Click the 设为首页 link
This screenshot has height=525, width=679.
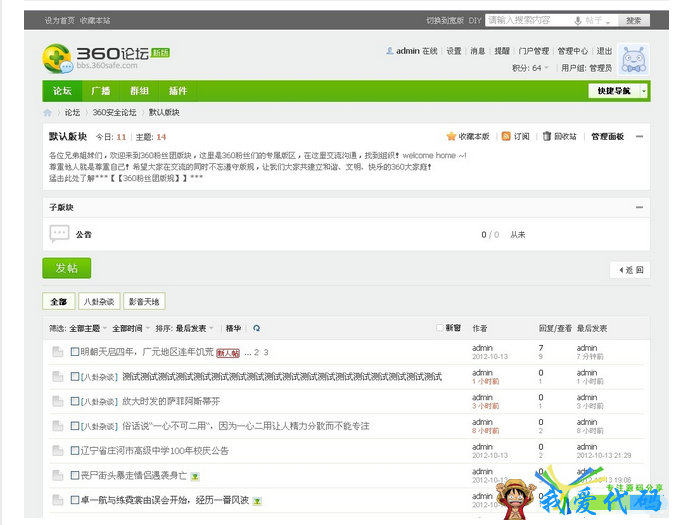tap(60, 20)
